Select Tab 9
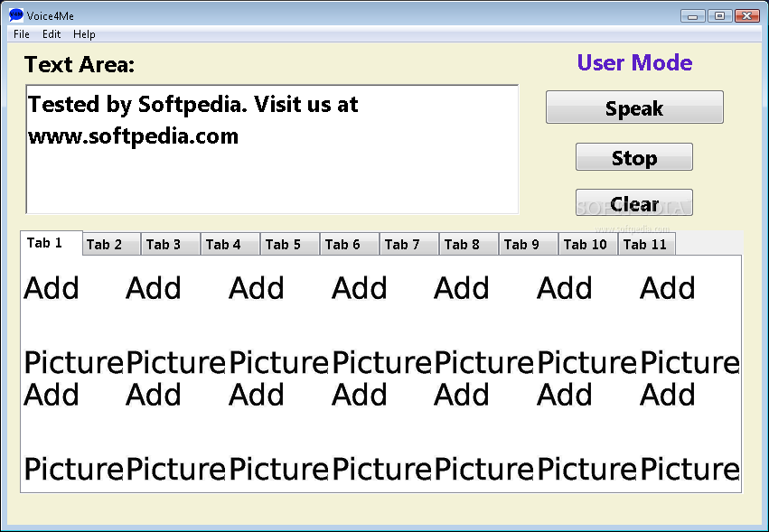Viewport: 769px width, 532px height. (530, 244)
